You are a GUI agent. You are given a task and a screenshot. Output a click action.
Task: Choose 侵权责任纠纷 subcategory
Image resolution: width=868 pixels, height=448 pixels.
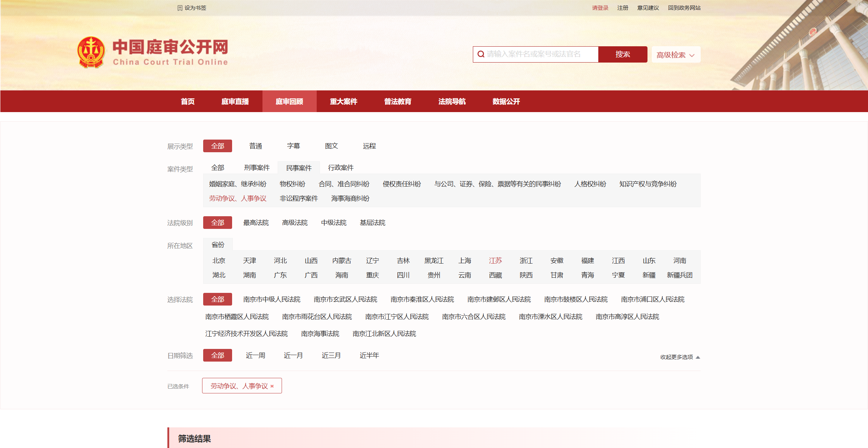402,184
